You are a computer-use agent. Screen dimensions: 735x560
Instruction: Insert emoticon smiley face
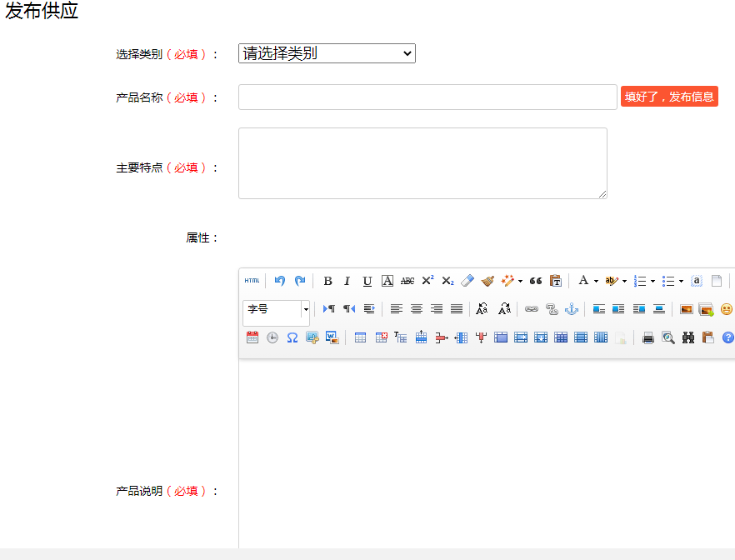(x=727, y=309)
